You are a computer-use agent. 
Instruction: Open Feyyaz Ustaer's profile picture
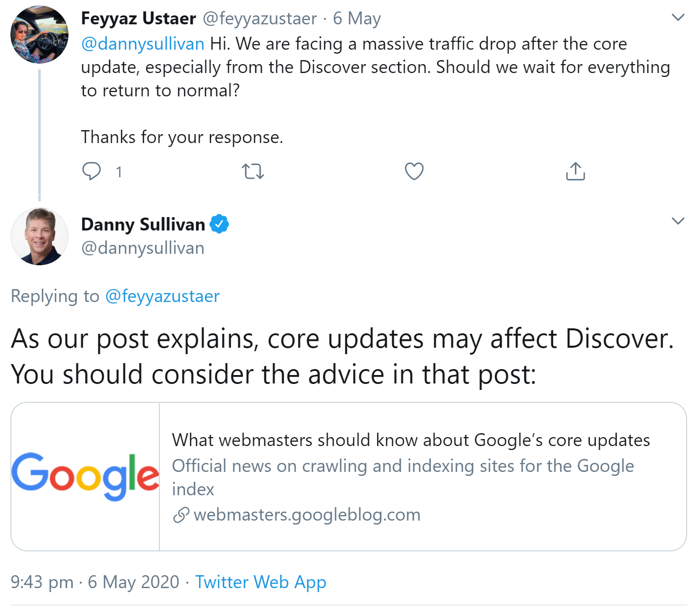click(x=39, y=34)
